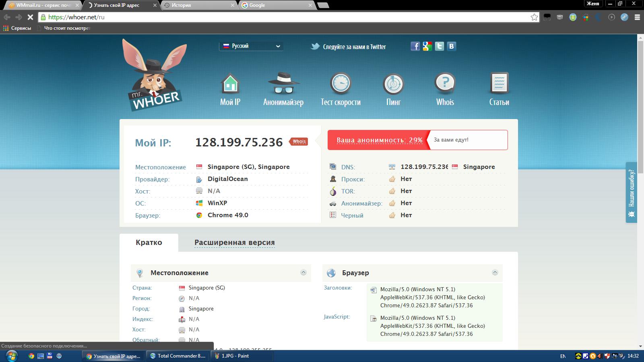Bookmark this page with the star icon
Screen dimensions: 644x362
pos(534,17)
